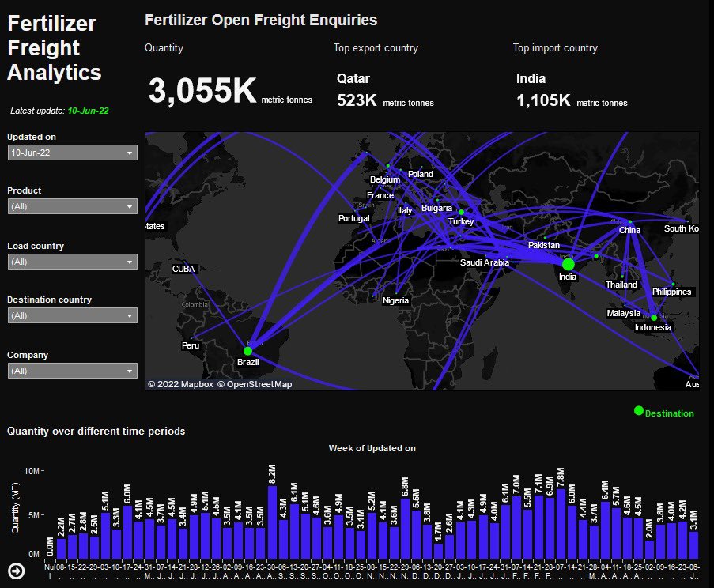Select the Peru map label
This screenshot has height=588, width=714.
(191, 345)
